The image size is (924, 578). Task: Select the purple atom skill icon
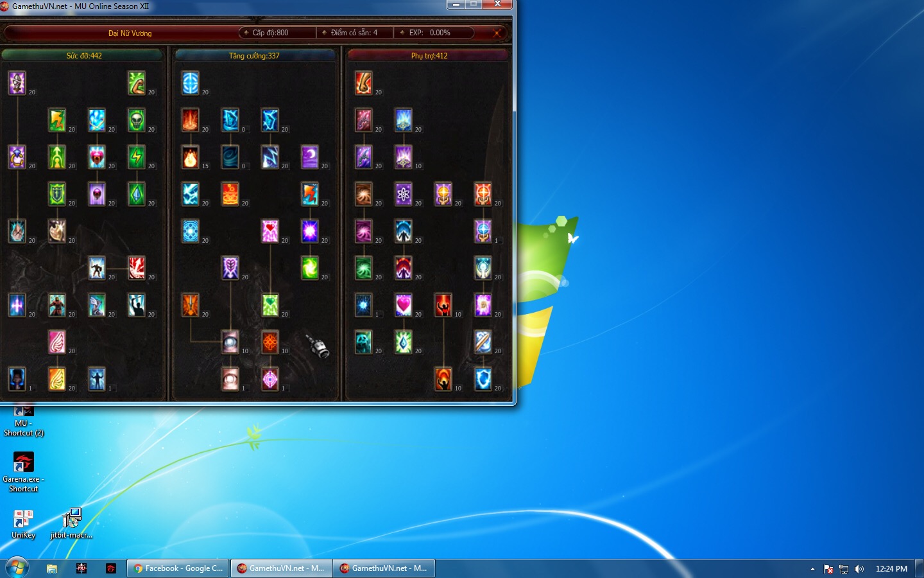(404, 194)
